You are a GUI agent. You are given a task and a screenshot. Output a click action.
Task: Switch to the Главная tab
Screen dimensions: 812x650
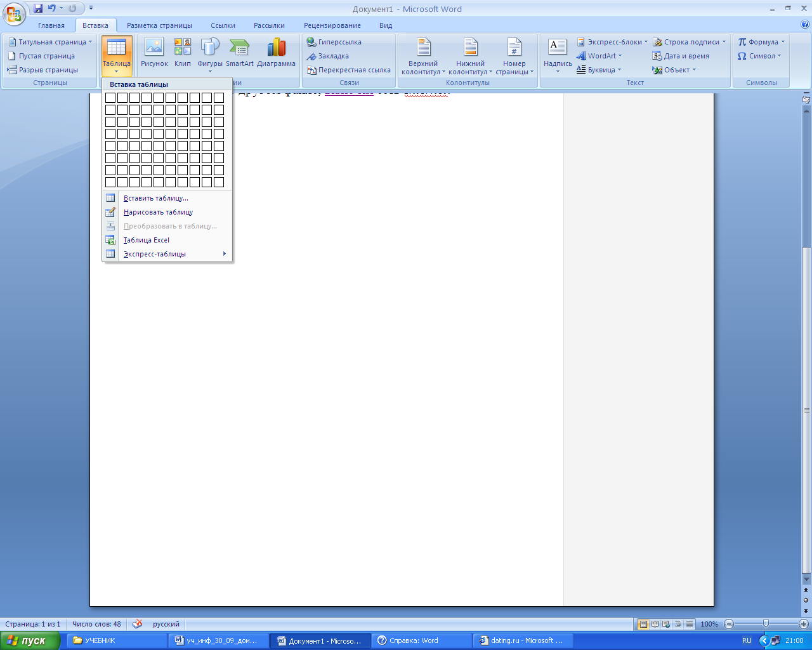click(51, 25)
